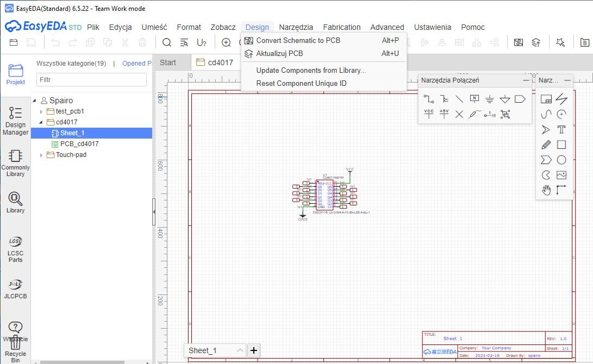Open the Ustawienia menu

[x=432, y=27]
